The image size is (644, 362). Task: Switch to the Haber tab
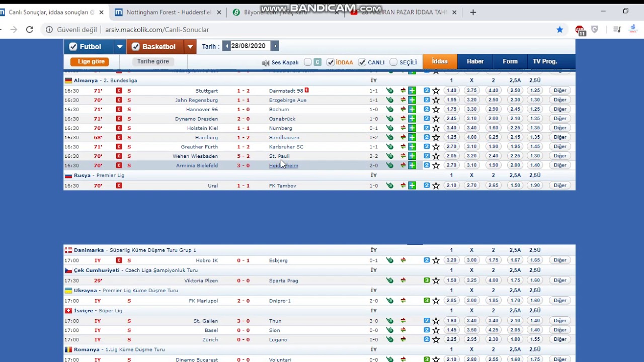(475, 61)
